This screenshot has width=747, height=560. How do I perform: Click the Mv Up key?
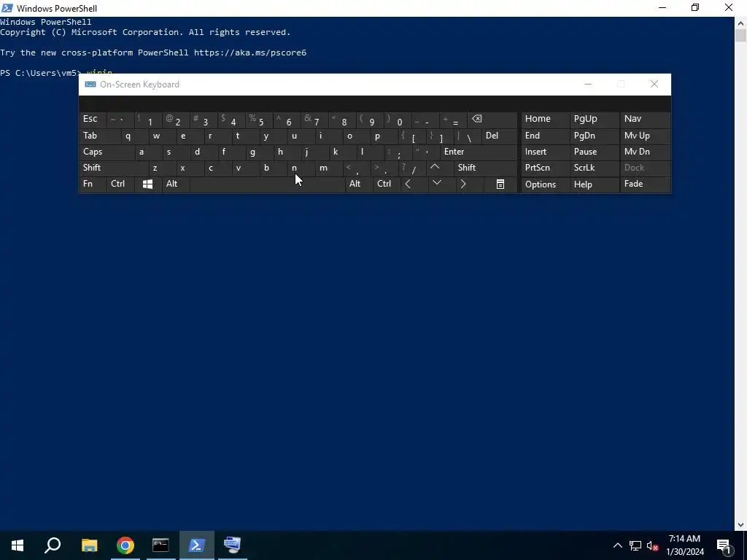pyautogui.click(x=646, y=136)
